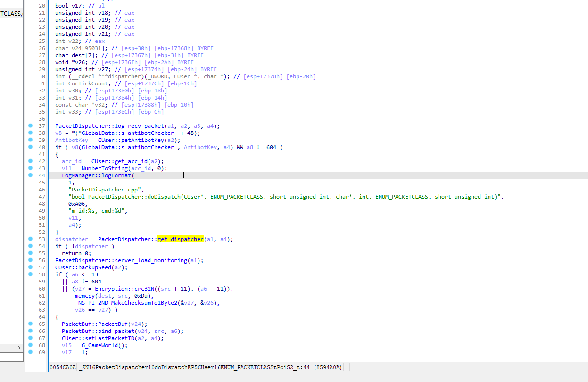Select the highlighted get_dispatcher call

click(x=181, y=239)
